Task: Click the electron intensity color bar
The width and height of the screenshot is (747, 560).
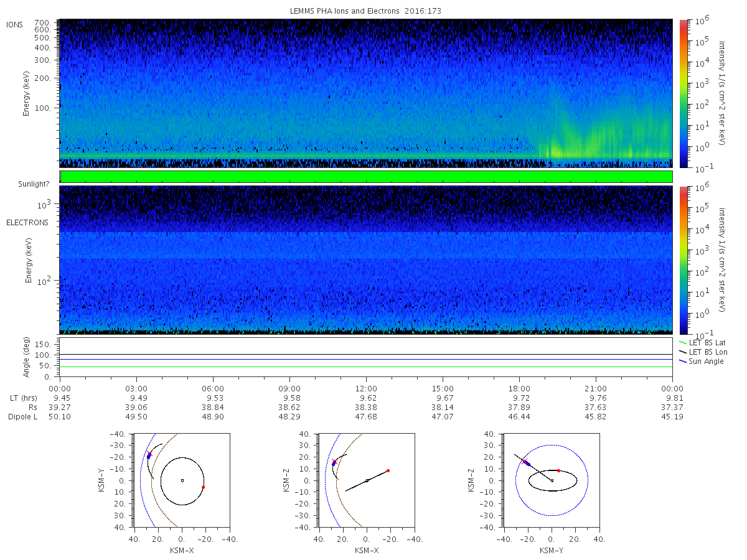Action: [x=683, y=260]
